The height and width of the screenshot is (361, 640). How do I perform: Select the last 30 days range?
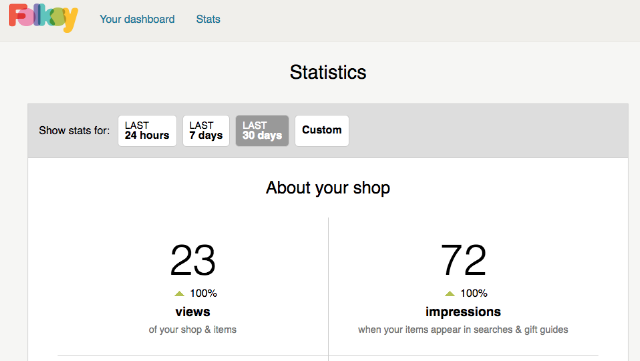click(262, 131)
